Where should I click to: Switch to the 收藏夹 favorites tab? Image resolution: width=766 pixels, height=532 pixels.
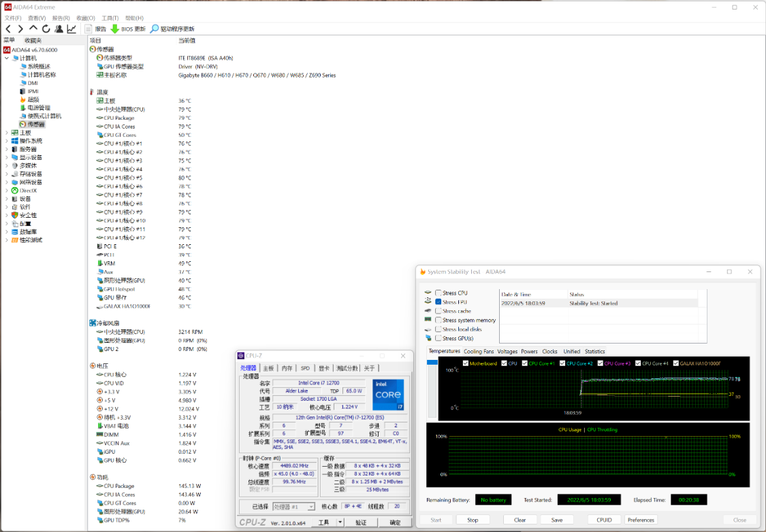[33, 41]
